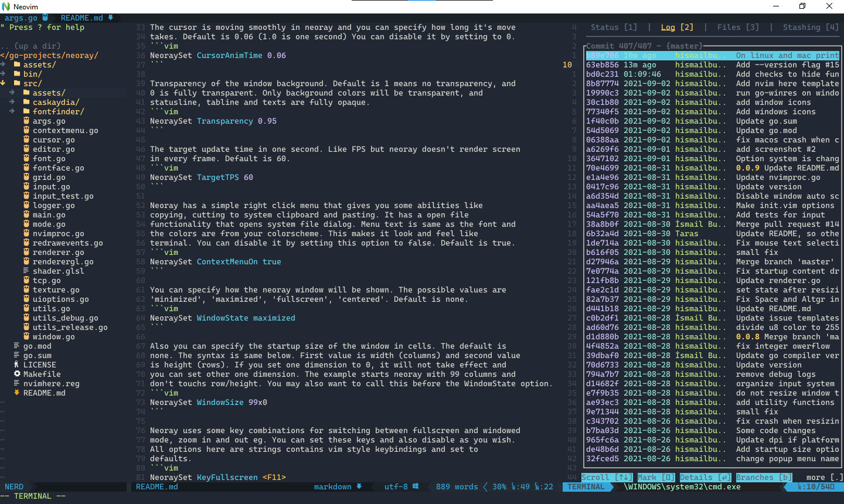This screenshot has width=844, height=504.
Task: Expand the caskaydia folder arrow
Action: point(12,102)
